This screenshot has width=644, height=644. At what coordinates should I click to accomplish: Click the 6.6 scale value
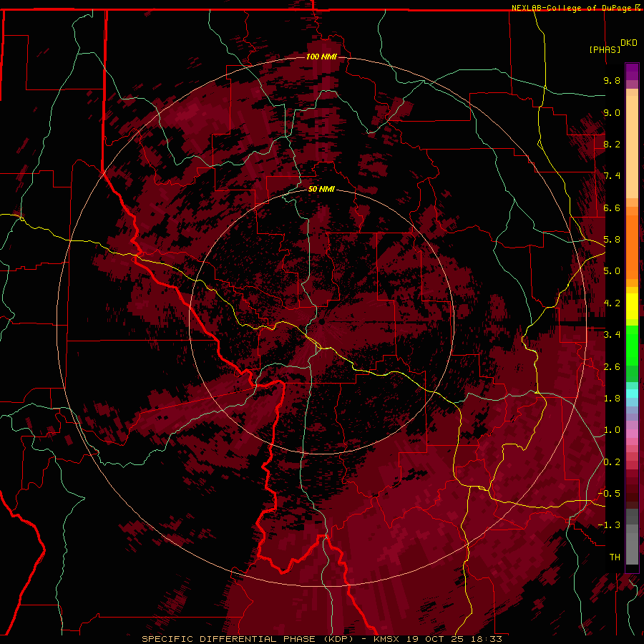tap(612, 208)
